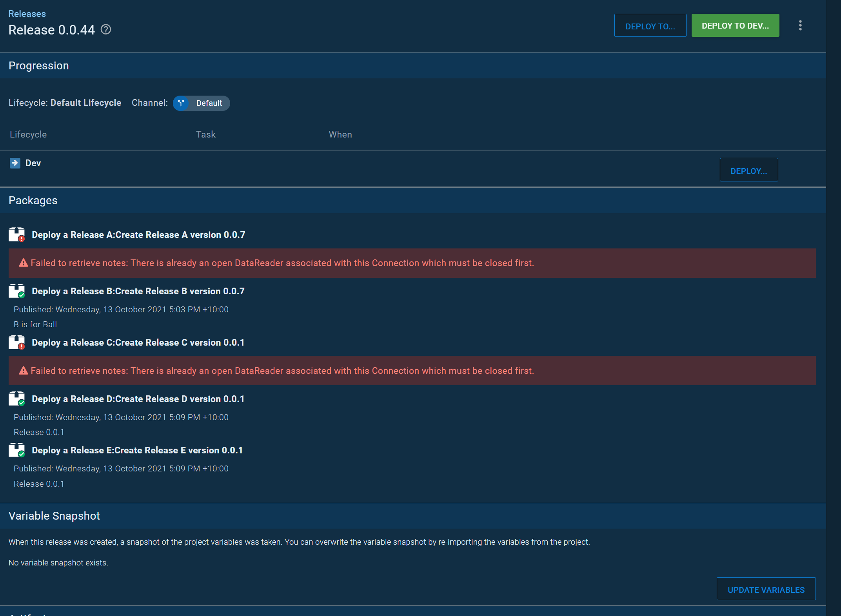
Task: Click the branch icon on the Default channel chip
Action: (181, 103)
